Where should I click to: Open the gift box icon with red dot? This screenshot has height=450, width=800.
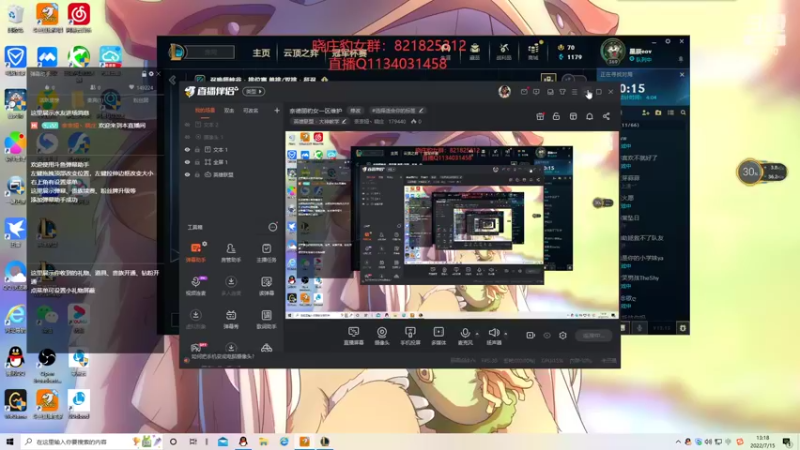(x=540, y=116)
